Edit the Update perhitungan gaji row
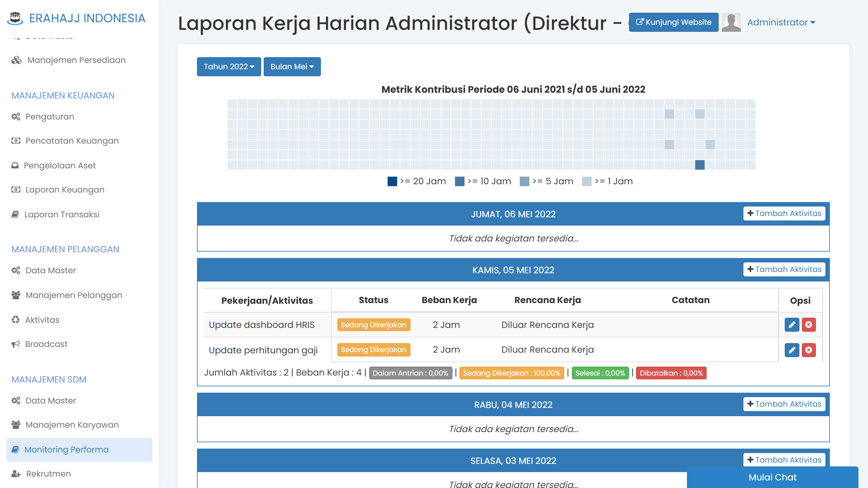Image resolution: width=868 pixels, height=488 pixels. (x=791, y=350)
